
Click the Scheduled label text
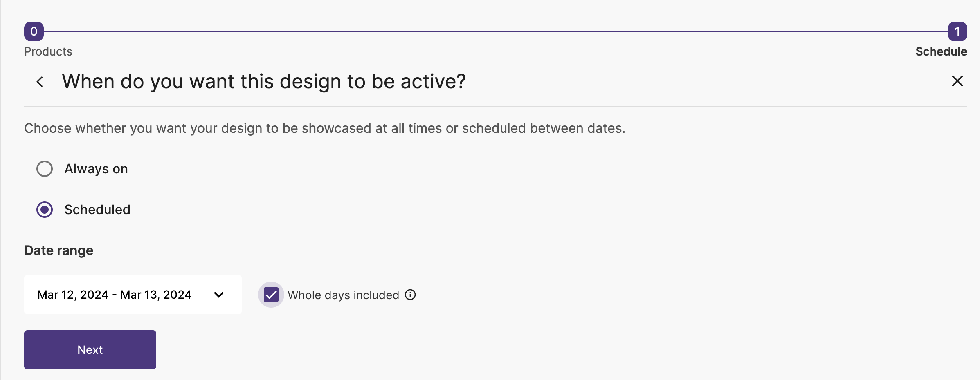(x=97, y=210)
